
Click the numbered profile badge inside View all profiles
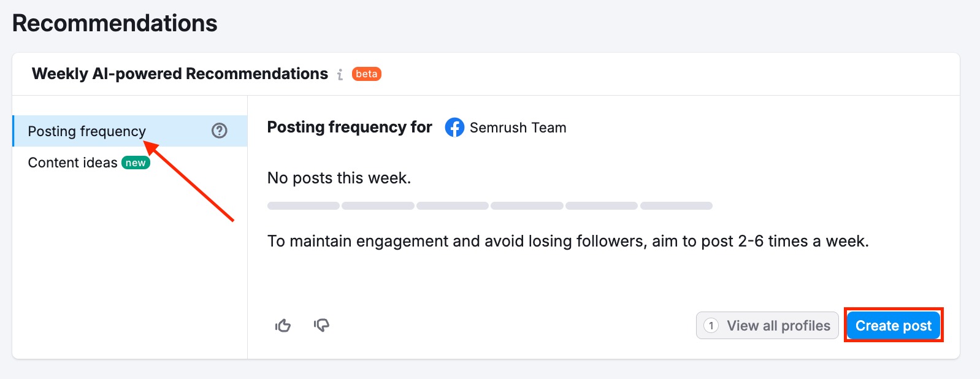[710, 325]
